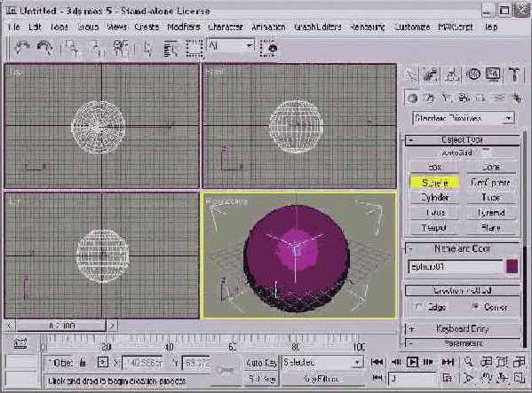Toggle the Selection Lock padlock icon
The image size is (532, 393).
(83, 363)
